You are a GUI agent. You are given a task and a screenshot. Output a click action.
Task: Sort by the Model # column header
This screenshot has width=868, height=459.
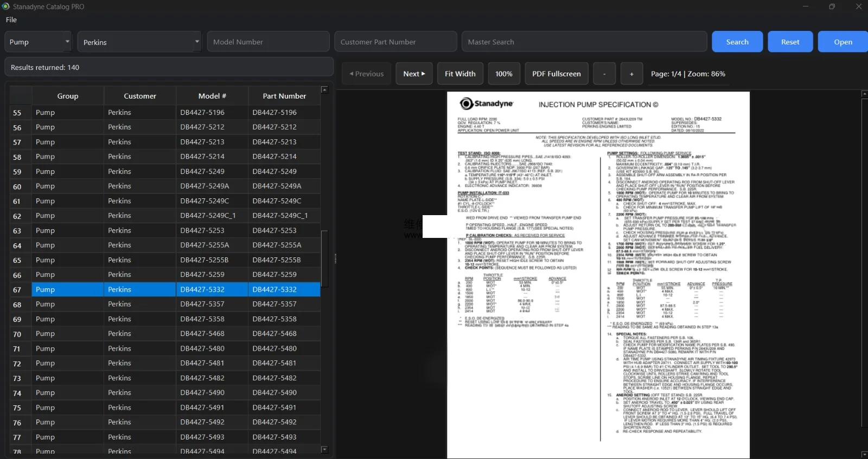coord(212,96)
